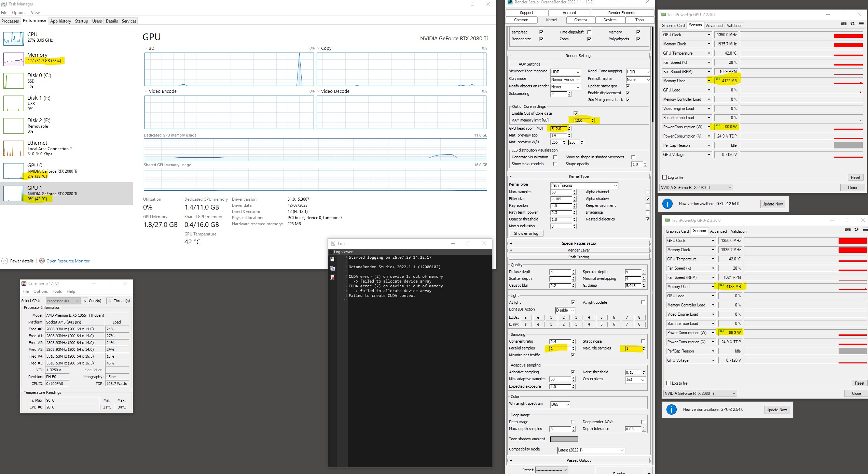
Task: Open hamburger menu in the upper GPU-Z window
Action: [x=861, y=24]
